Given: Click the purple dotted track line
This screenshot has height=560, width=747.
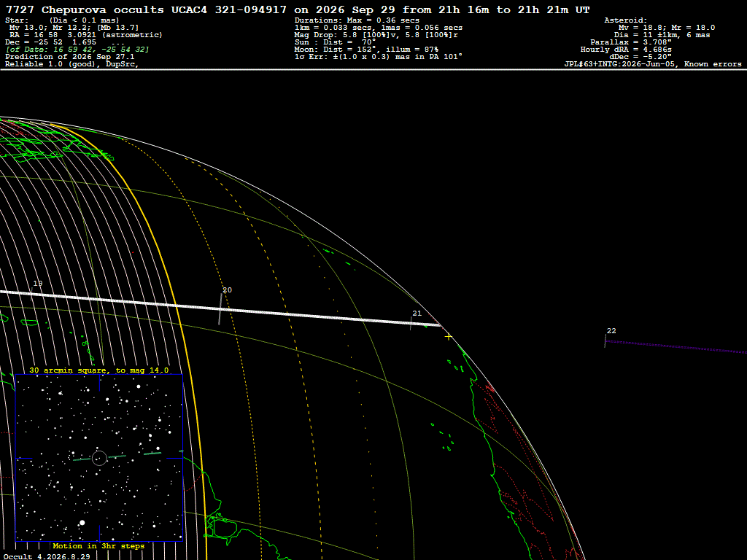Looking at the screenshot, I should click(x=676, y=346).
